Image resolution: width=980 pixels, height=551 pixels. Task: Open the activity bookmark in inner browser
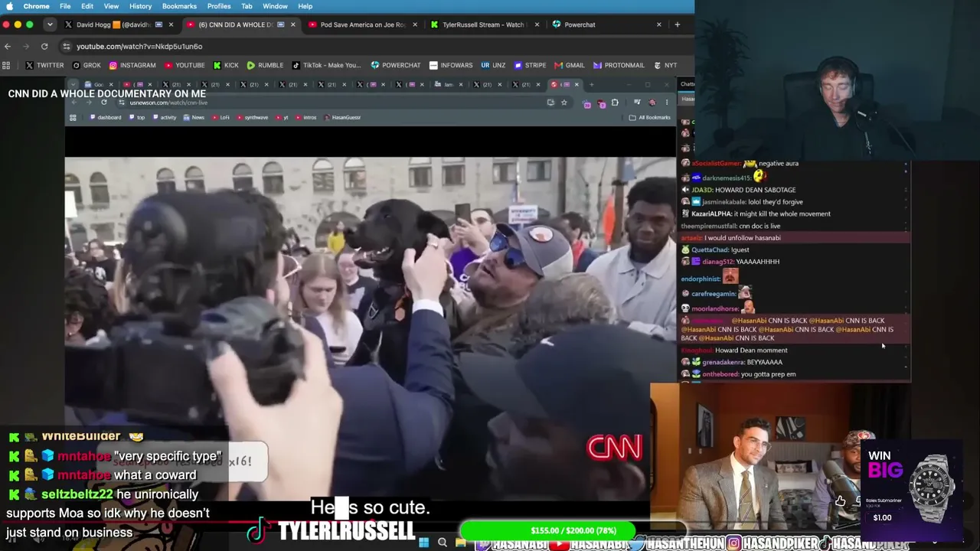point(165,117)
